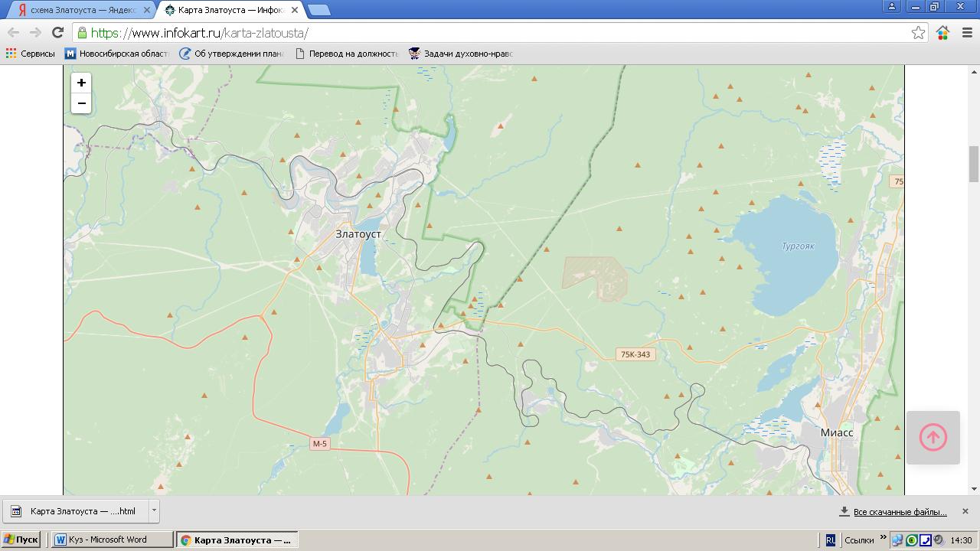Zoom out of the map
Image resolution: width=980 pixels, height=551 pixels.
[x=81, y=103]
